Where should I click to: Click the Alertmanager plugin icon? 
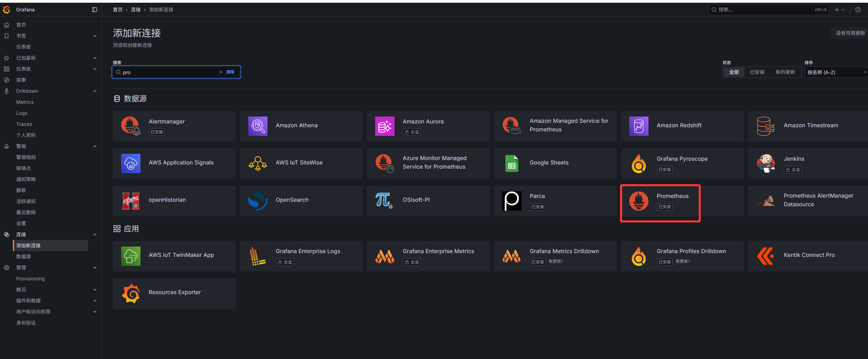(131, 126)
